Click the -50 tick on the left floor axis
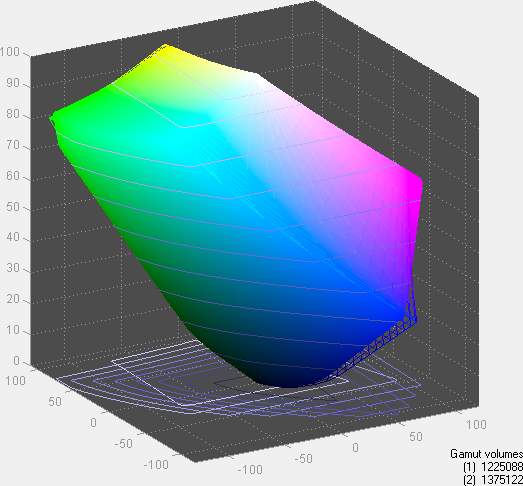This screenshot has width=523, height=486. point(123,444)
